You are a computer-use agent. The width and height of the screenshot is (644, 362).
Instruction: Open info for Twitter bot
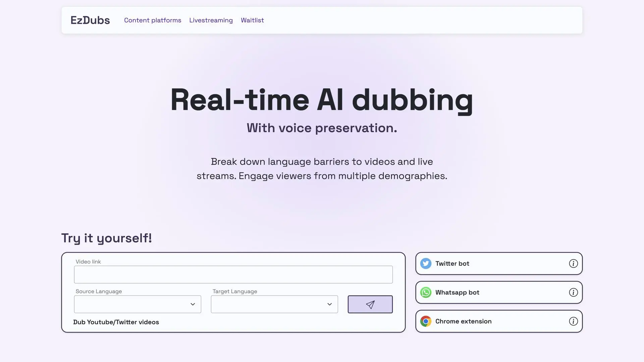coord(573,263)
